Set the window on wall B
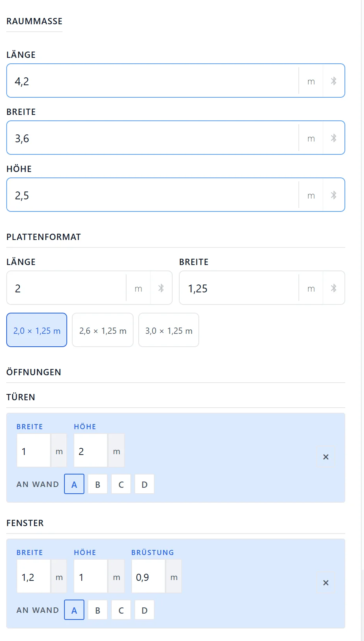The width and height of the screenshot is (364, 641). point(98,610)
